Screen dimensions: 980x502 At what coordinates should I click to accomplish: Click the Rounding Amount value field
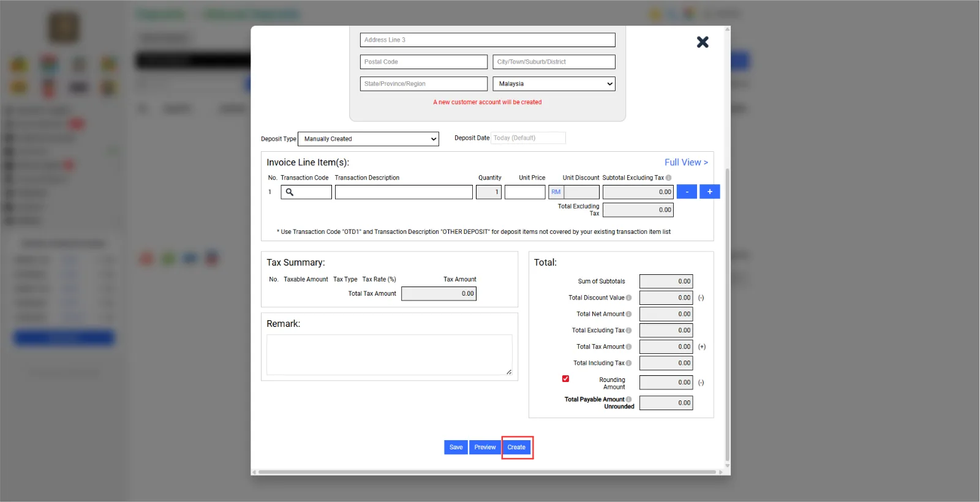tap(666, 383)
